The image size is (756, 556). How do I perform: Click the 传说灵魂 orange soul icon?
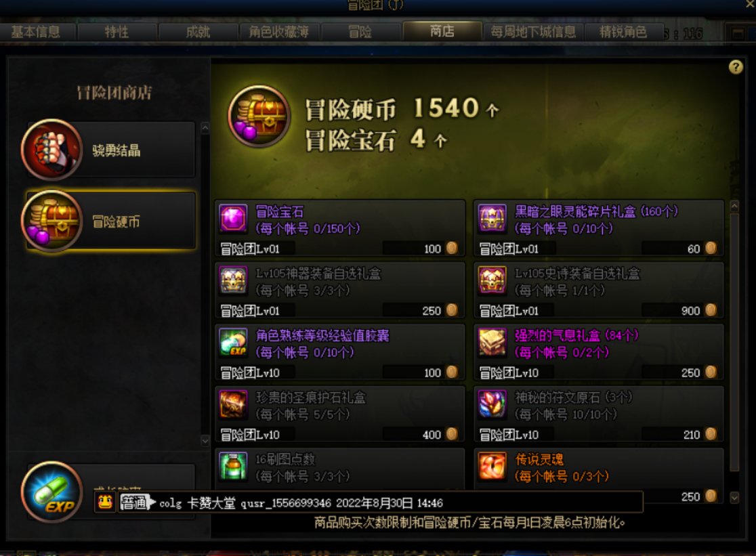click(x=492, y=467)
